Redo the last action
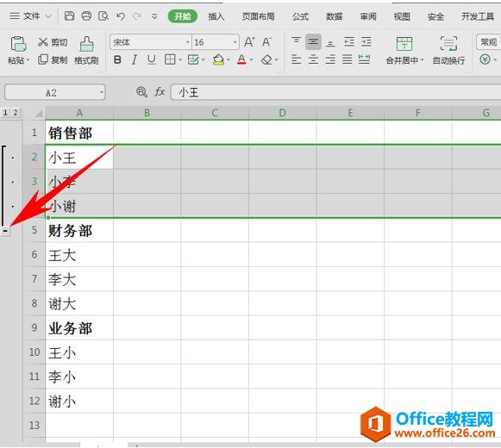 point(137,16)
